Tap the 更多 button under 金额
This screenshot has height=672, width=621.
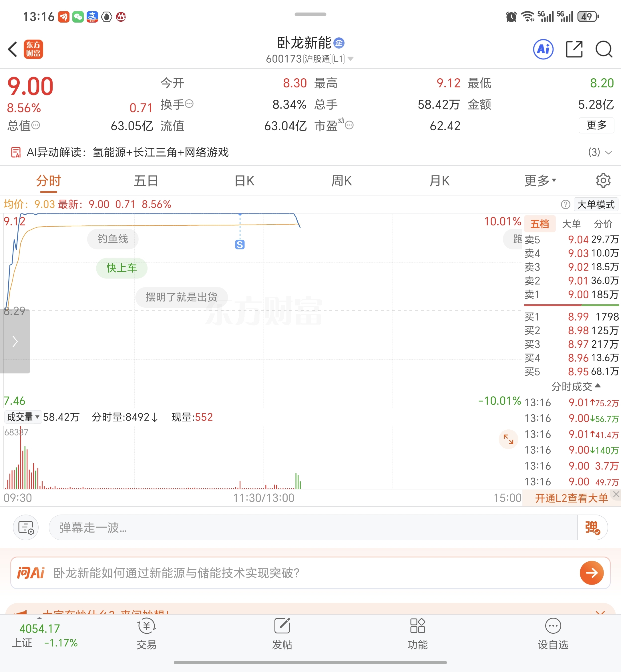click(596, 125)
